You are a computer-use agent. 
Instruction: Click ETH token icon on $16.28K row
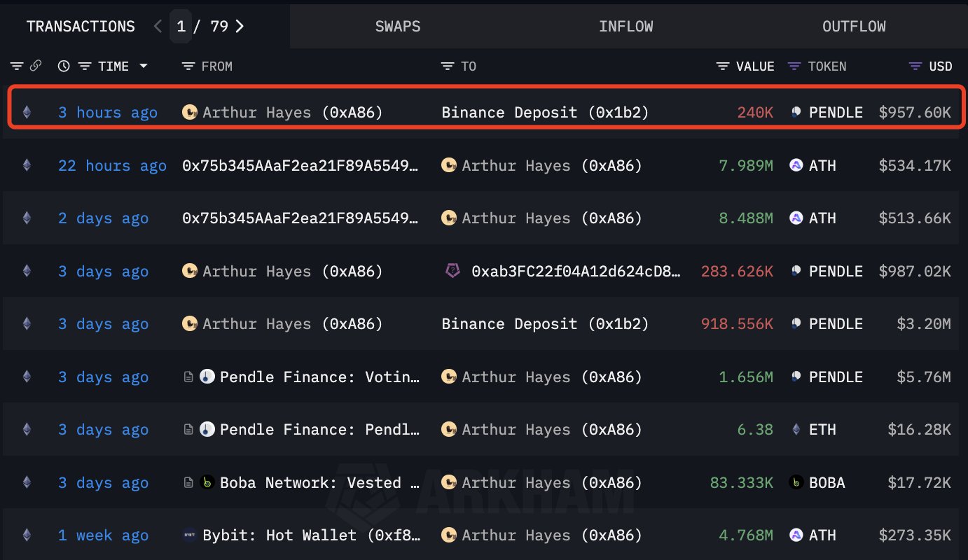point(796,429)
